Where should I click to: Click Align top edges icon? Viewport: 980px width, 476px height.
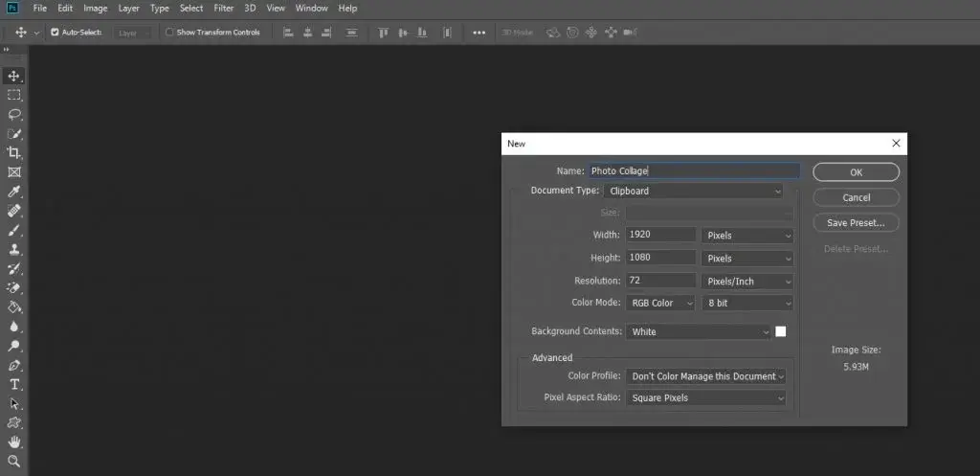(384, 33)
